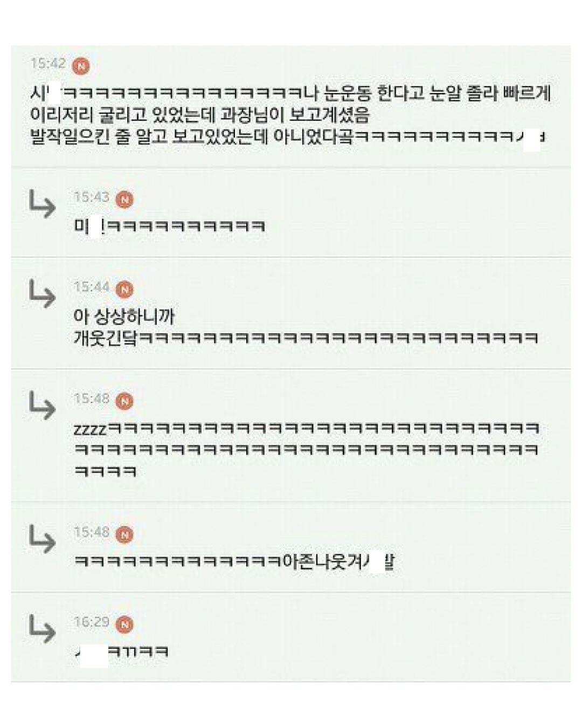Click the reply arrow icon of 15:43 comment
Image resolution: width=582 pixels, height=728 pixels.
point(42,204)
